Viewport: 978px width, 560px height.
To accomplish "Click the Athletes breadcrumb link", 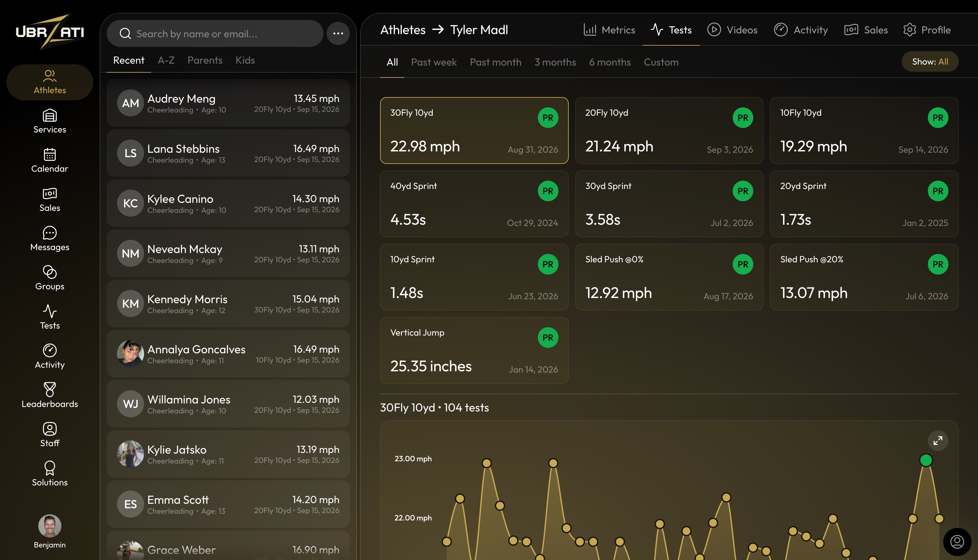I will coord(403,30).
